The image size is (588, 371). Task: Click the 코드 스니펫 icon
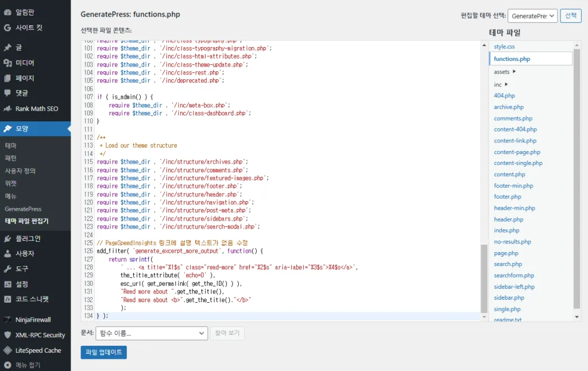click(x=7, y=299)
